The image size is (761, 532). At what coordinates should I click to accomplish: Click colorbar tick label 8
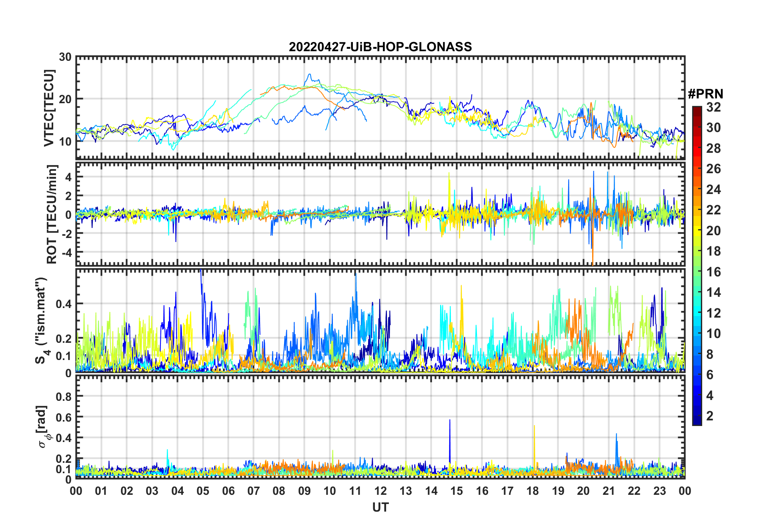pos(710,354)
